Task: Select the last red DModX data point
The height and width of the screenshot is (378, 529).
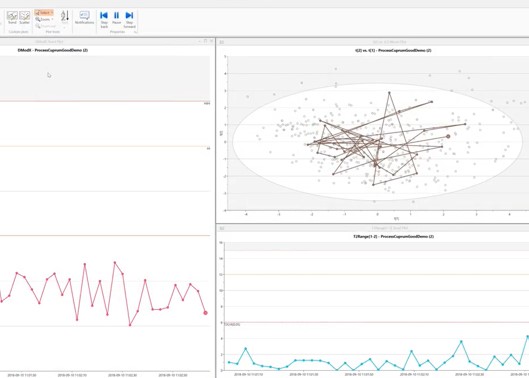Action: click(x=205, y=313)
